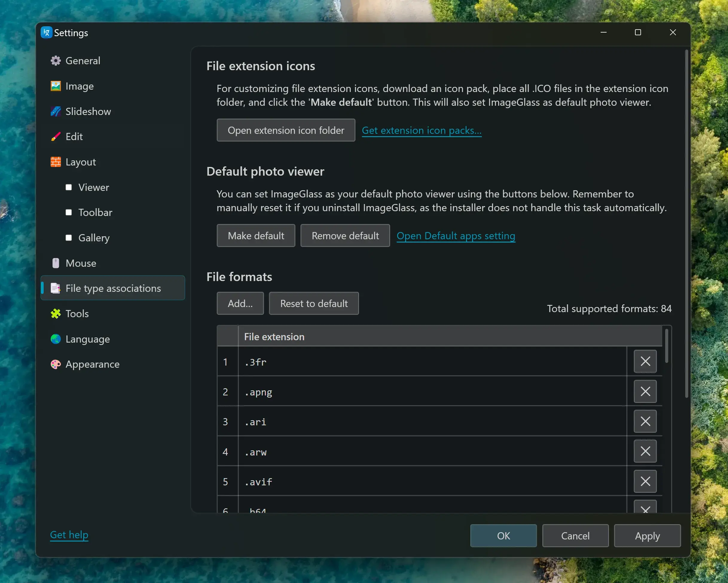
Task: Follow Get extension icon packs link
Action: tap(421, 130)
